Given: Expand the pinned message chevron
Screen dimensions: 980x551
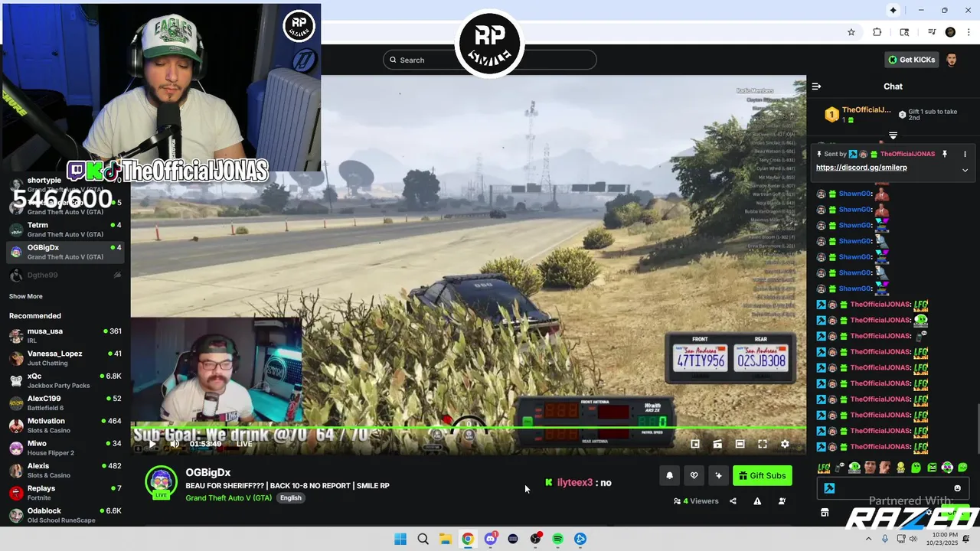Looking at the screenshot, I should coord(965,170).
